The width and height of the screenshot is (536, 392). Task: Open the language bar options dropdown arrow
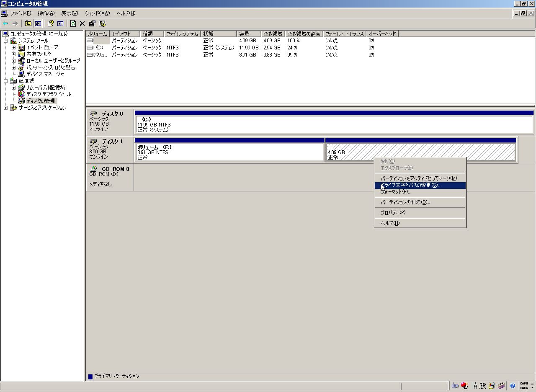pos(532,388)
